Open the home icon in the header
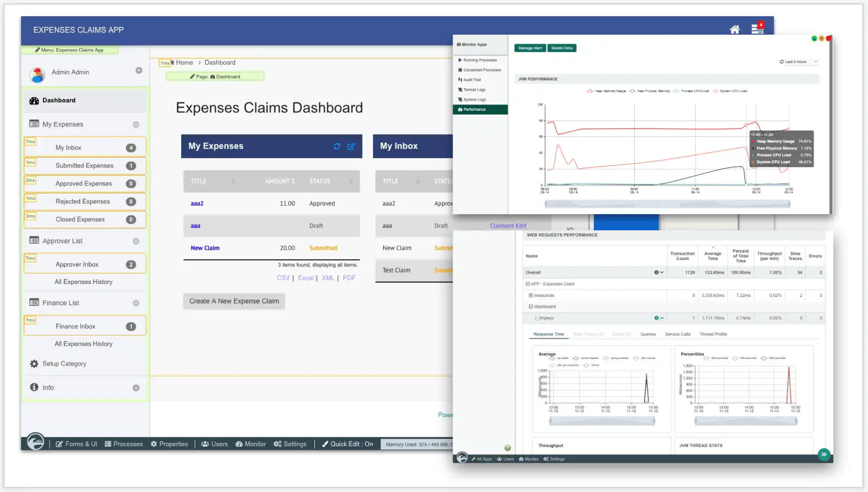Image resolution: width=868 pixels, height=492 pixels. [x=734, y=30]
